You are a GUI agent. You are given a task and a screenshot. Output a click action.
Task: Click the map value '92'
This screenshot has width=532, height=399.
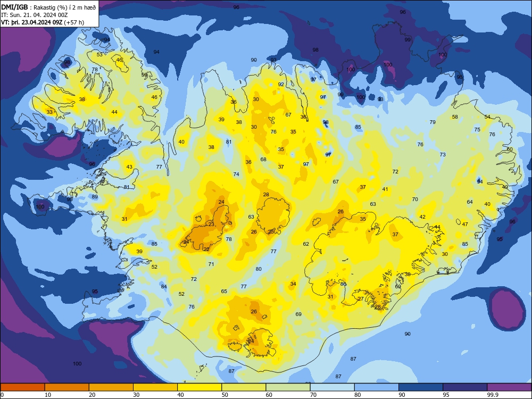point(281,85)
